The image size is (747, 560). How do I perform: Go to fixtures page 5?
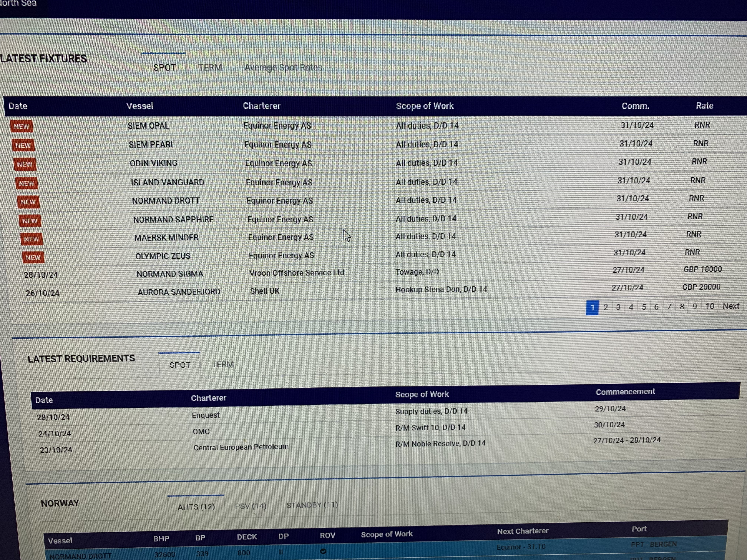point(644,307)
